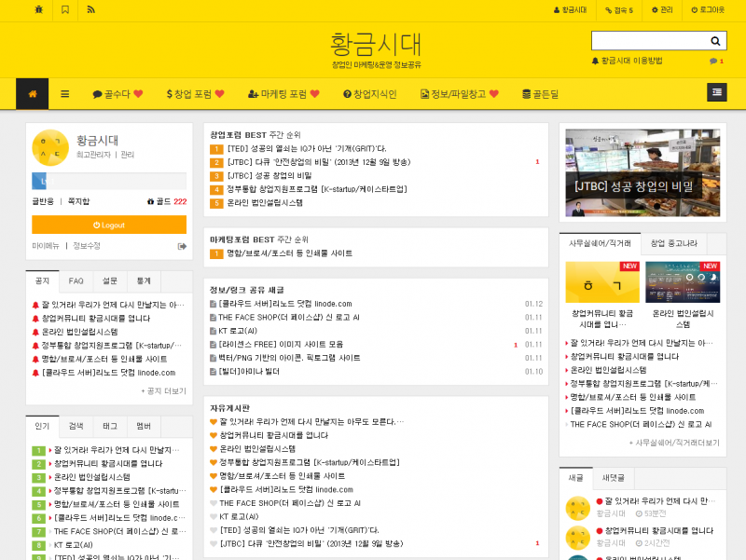
Task: Open 정보수정 link
Action: (87, 246)
